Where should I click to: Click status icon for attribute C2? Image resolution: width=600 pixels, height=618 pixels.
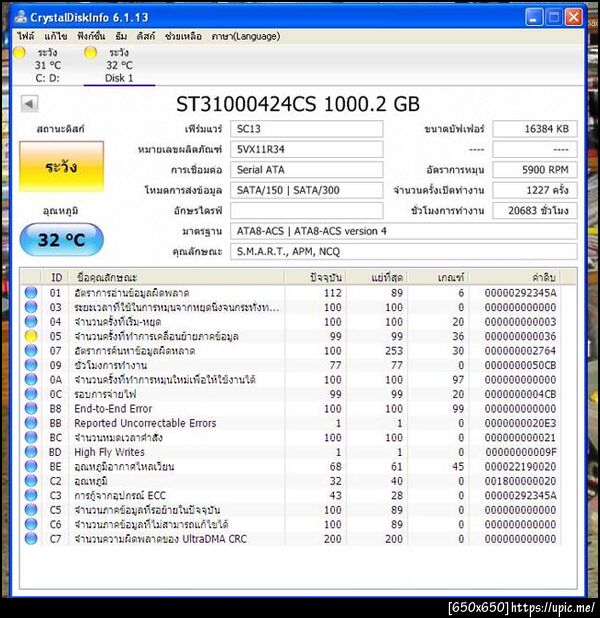click(x=31, y=481)
